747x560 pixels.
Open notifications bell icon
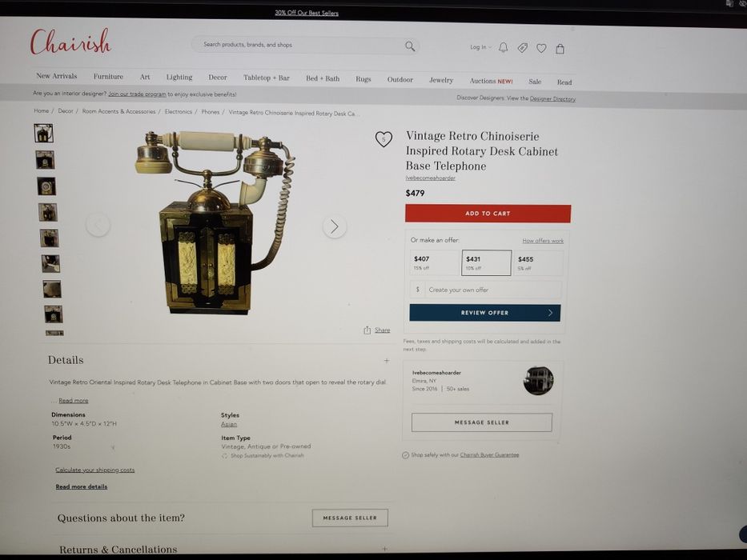(503, 48)
